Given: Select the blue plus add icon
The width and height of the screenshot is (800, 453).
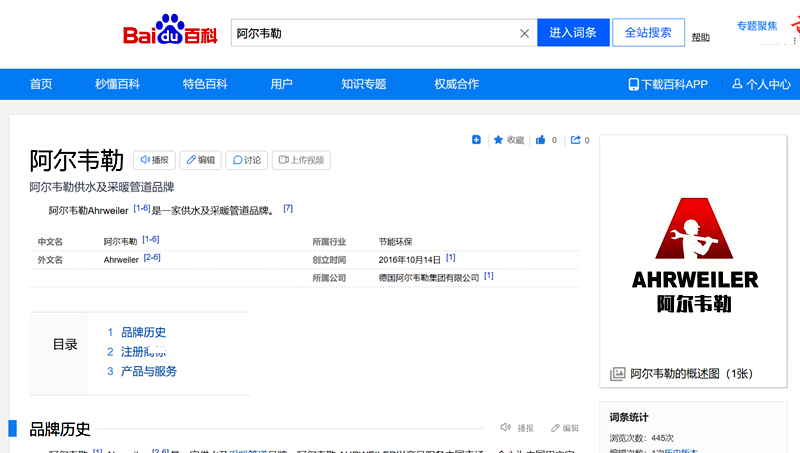Looking at the screenshot, I should pyautogui.click(x=476, y=140).
